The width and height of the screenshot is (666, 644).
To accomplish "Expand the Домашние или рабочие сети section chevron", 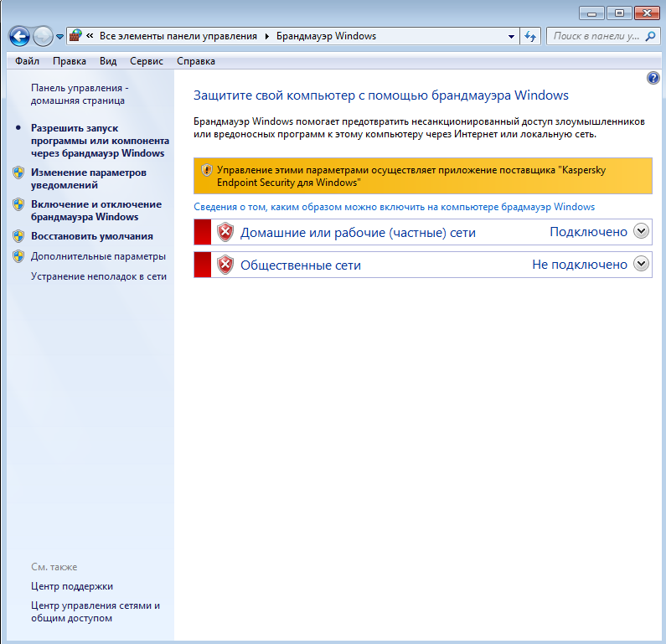I will pos(641,231).
